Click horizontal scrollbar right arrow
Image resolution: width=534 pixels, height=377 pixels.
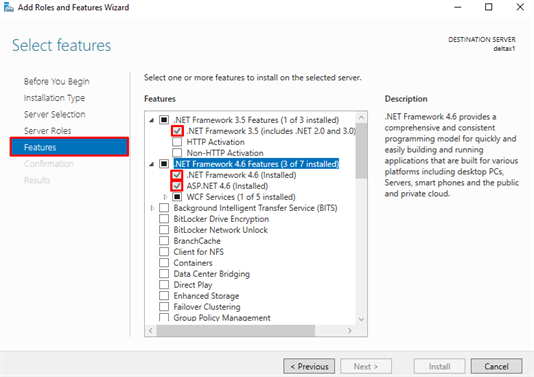[350, 330]
